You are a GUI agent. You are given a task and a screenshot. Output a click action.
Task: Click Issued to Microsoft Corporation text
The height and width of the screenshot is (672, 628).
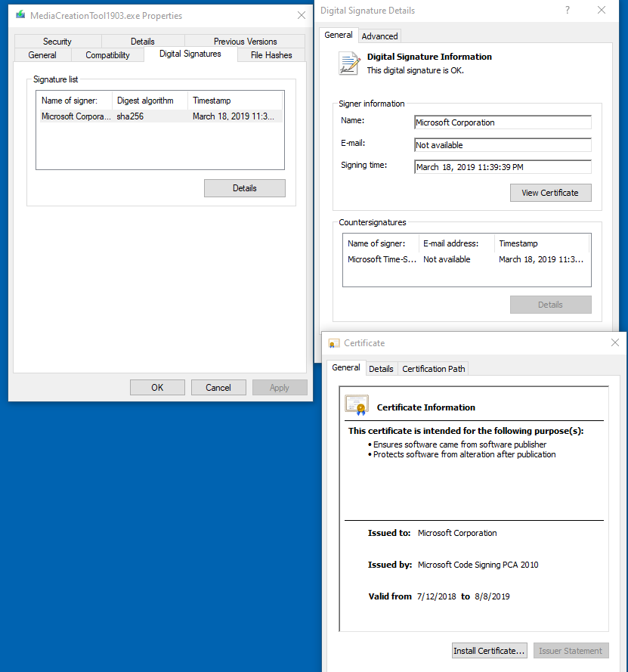point(457,533)
